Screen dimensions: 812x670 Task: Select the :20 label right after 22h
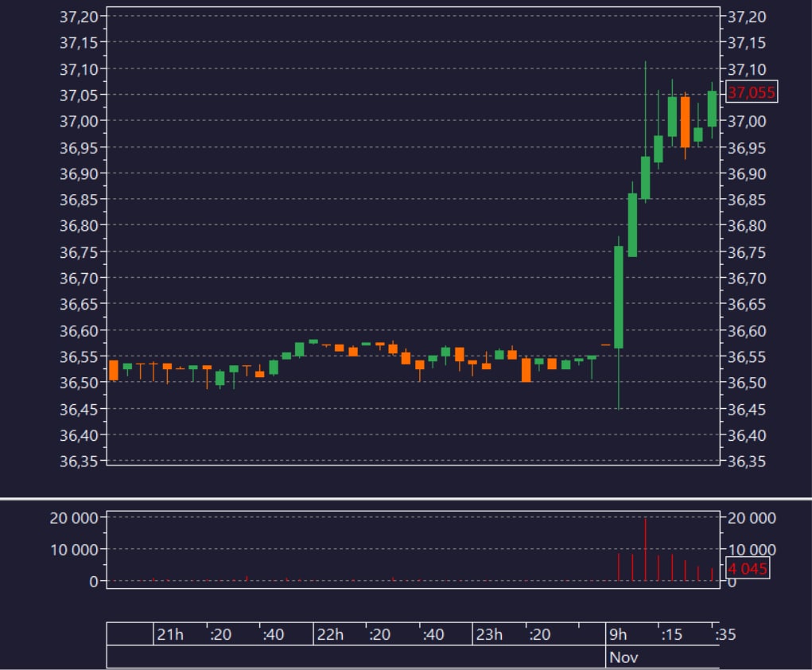click(x=379, y=634)
